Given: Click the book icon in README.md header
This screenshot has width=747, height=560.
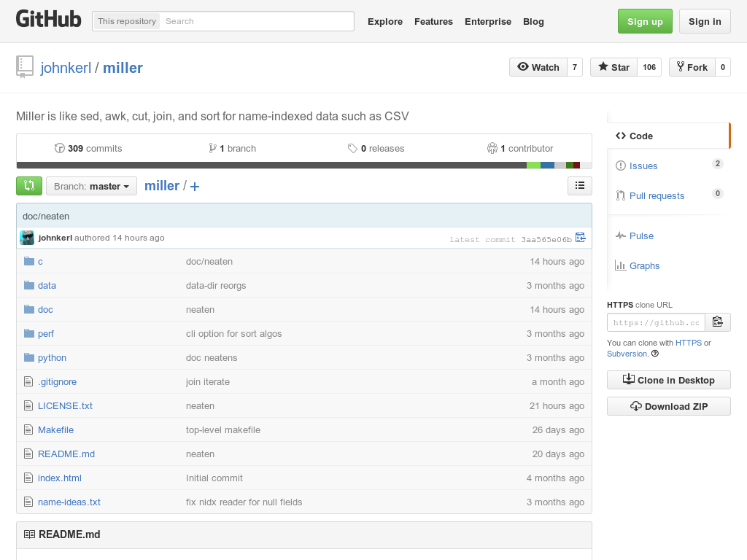Looking at the screenshot, I should coord(29,534).
